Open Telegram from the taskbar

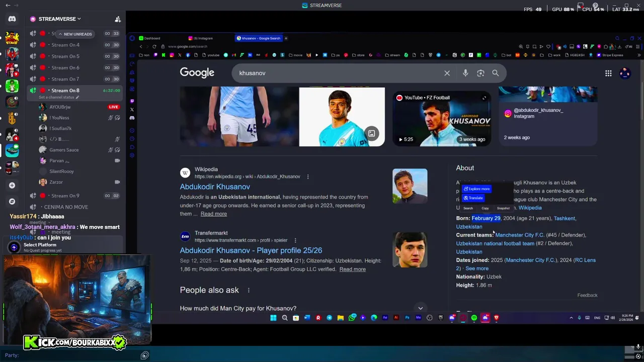pos(330,318)
